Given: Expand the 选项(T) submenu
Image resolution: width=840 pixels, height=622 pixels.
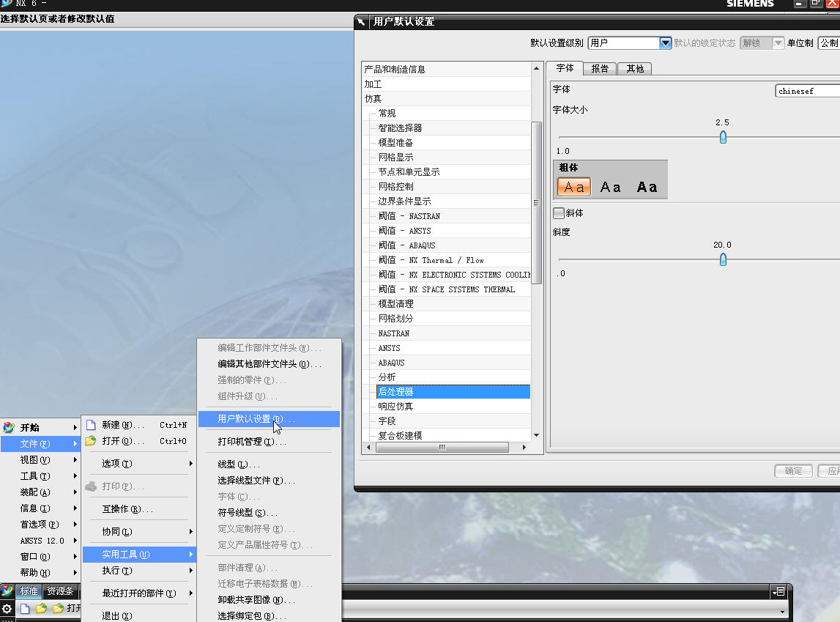Looking at the screenshot, I should pyautogui.click(x=140, y=464).
